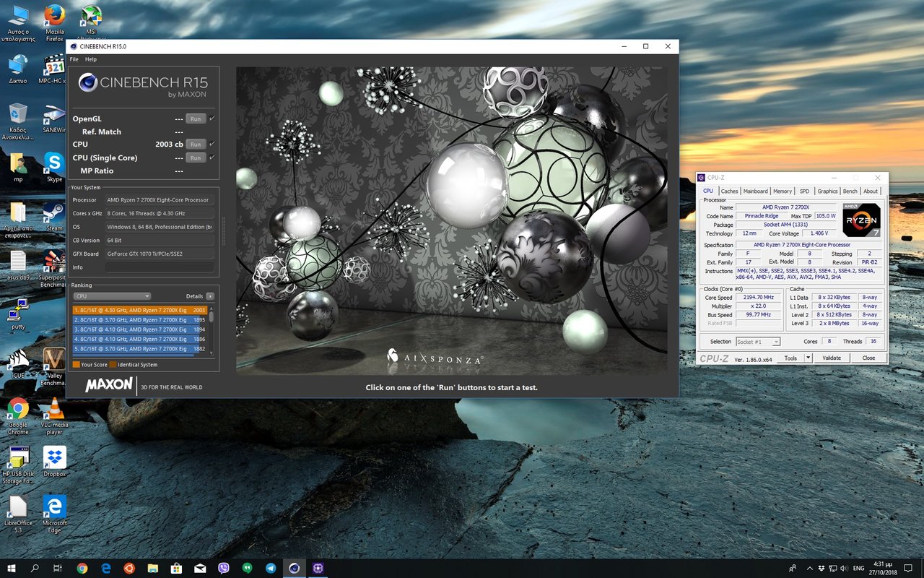Open the Cinebench Help menu
Viewport: 924px width, 578px height.
[x=91, y=59]
